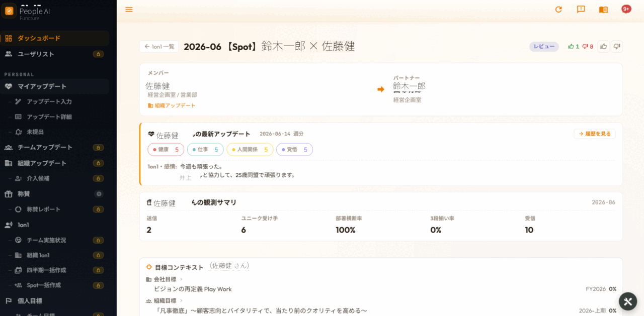Click the ユニーク受け手 value 6

click(x=244, y=230)
